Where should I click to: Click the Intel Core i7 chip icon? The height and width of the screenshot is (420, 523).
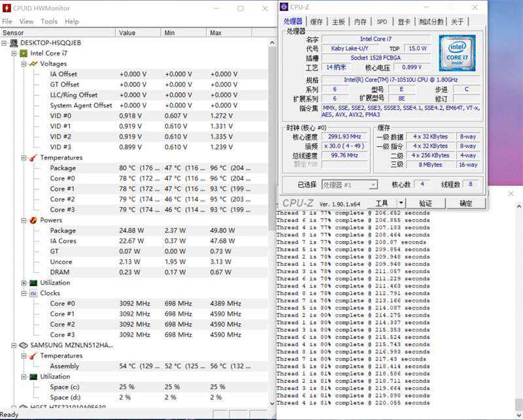[24, 54]
